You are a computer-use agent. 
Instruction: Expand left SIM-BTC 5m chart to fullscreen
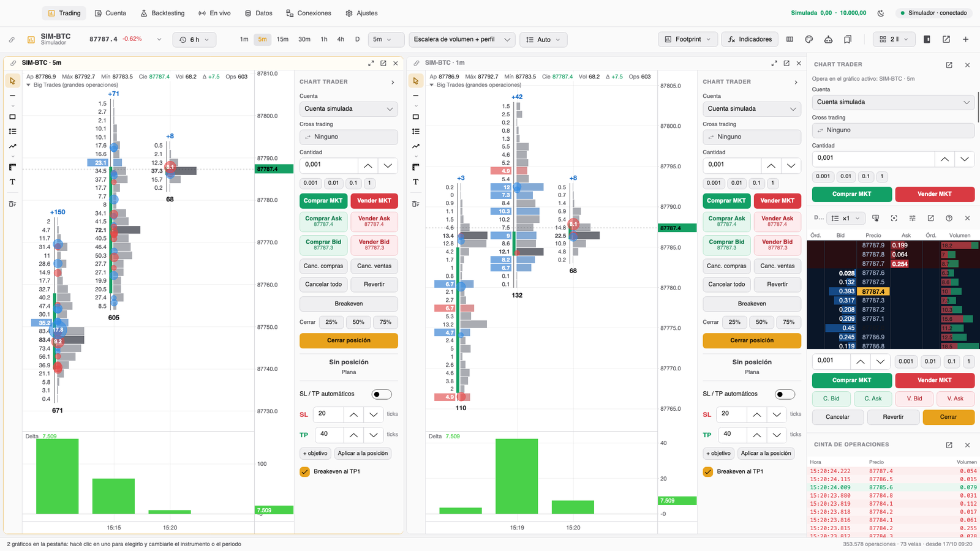click(371, 63)
